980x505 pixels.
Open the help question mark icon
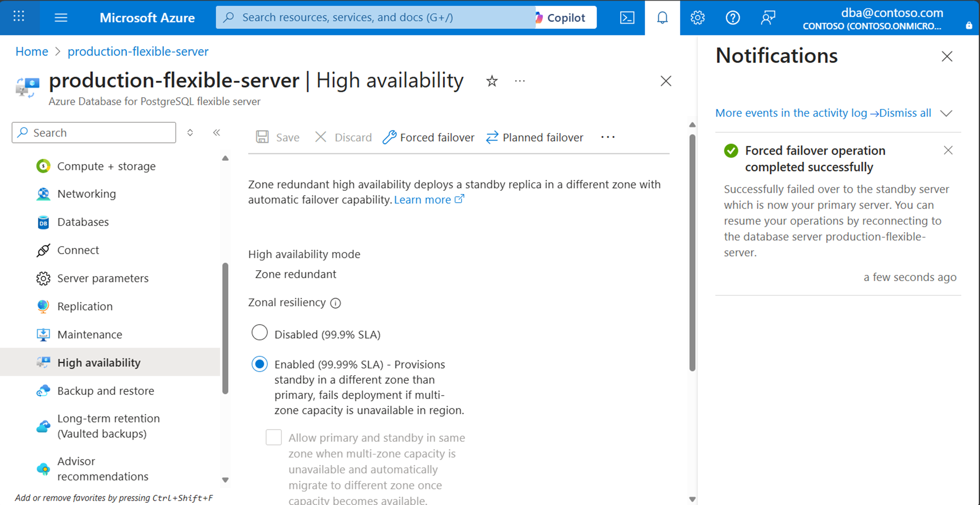[x=732, y=18]
